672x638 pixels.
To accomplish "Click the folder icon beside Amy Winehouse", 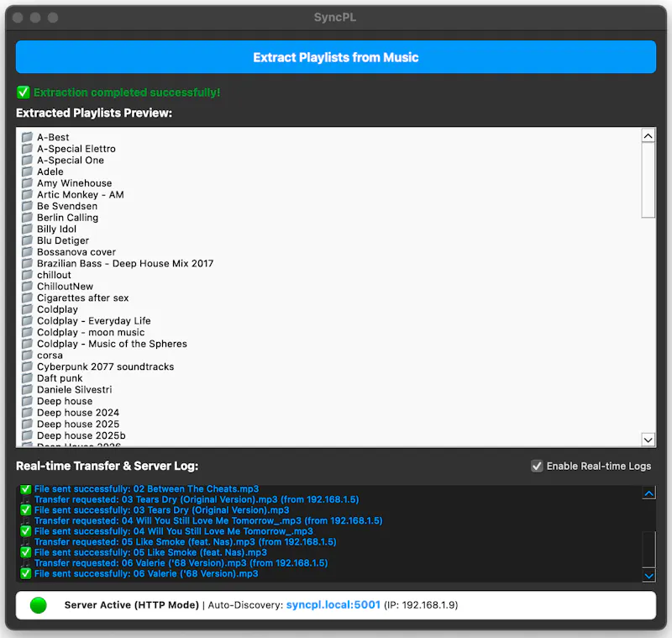I will click(x=28, y=182).
